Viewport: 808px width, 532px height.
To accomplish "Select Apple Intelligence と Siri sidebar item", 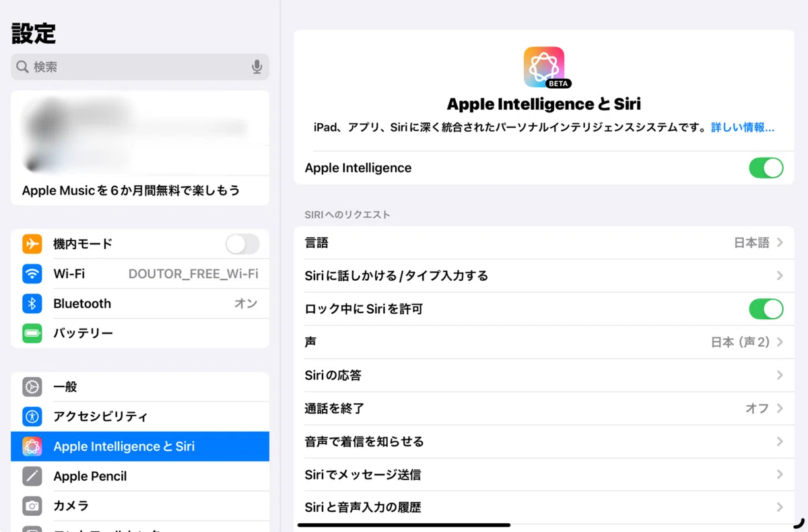I will coord(140,446).
